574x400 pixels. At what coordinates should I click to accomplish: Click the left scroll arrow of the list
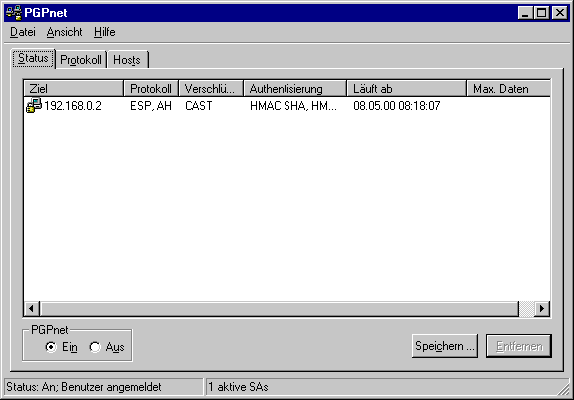(x=32, y=309)
